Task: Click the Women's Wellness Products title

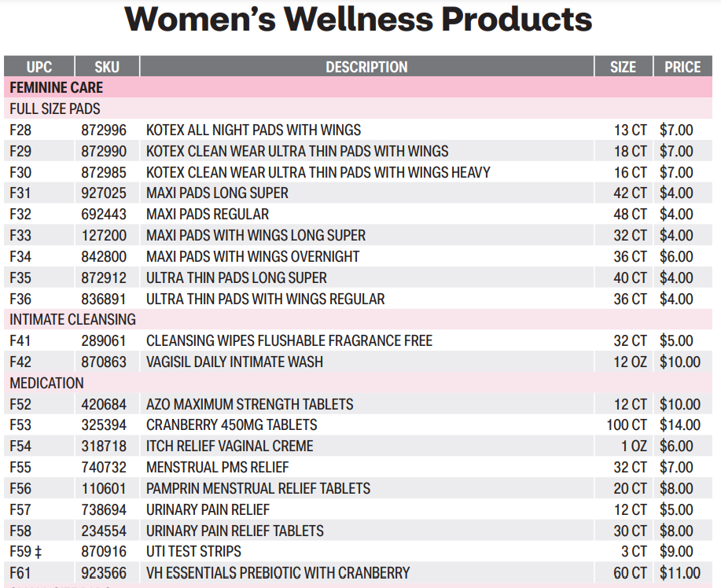Action: pyautogui.click(x=359, y=19)
